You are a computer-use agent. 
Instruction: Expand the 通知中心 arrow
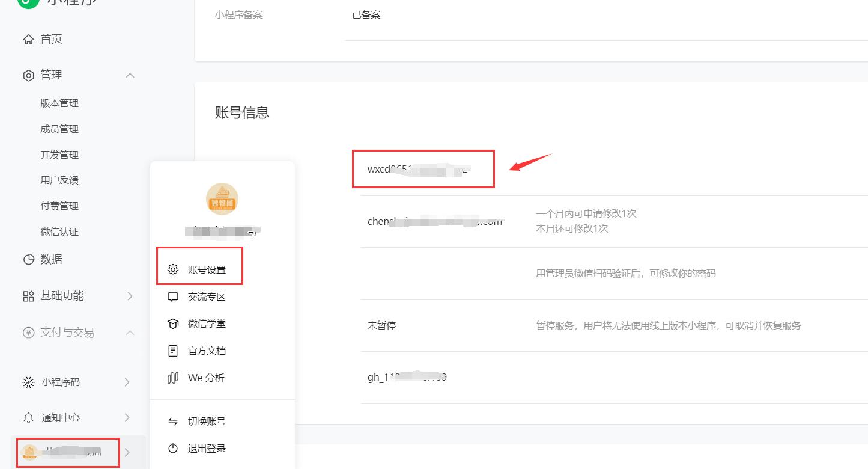(x=127, y=418)
